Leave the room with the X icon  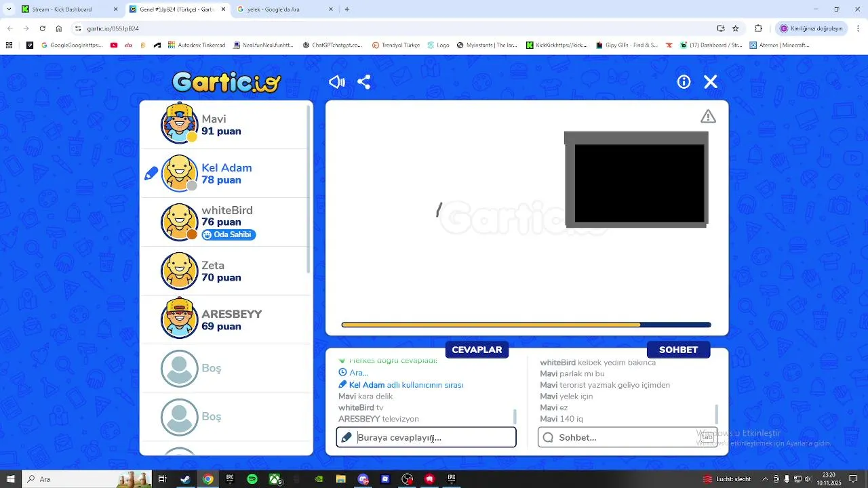coord(710,82)
